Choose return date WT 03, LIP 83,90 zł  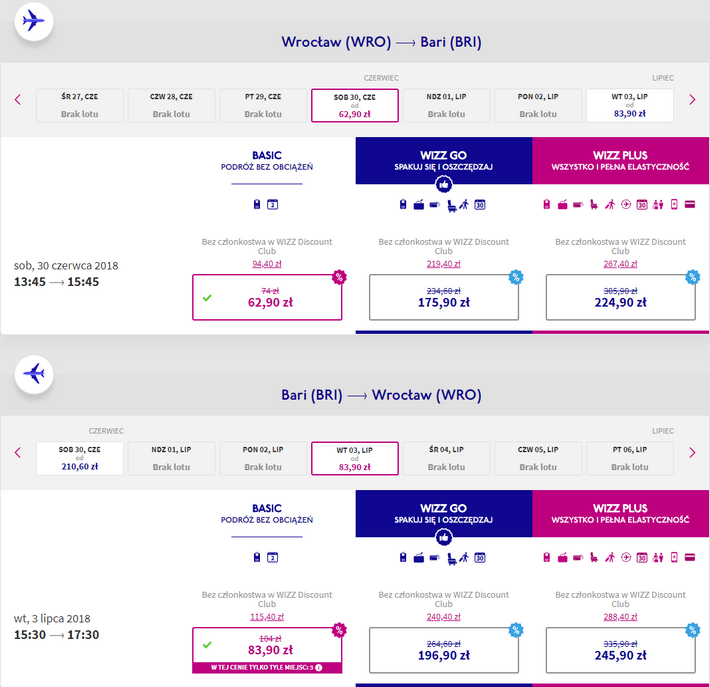pos(355,458)
